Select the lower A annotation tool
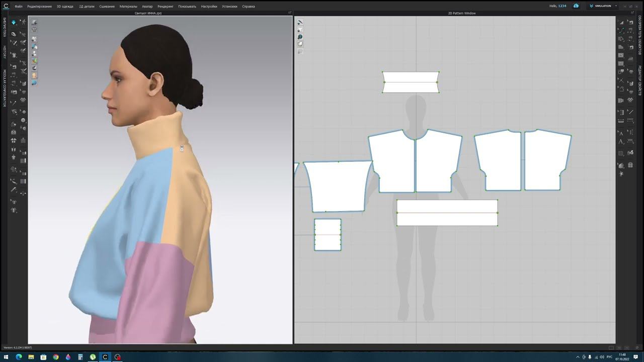Screen dimensions: 644x362 point(621,142)
